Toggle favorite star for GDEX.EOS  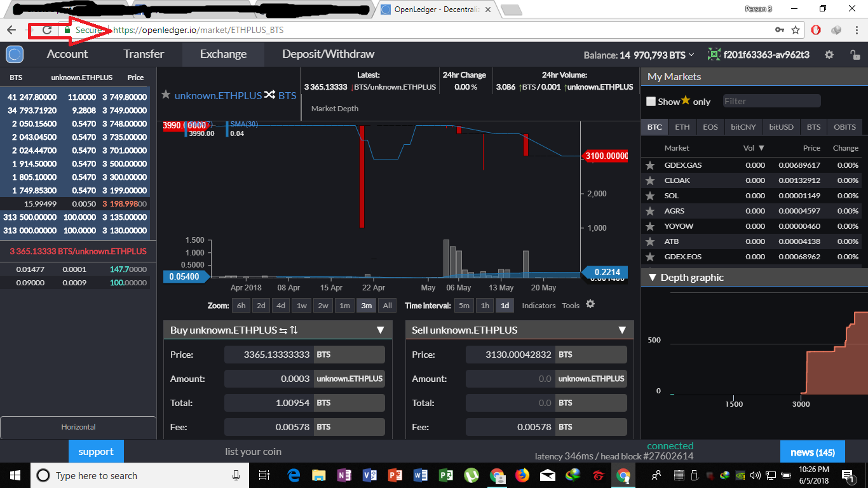[x=650, y=257]
